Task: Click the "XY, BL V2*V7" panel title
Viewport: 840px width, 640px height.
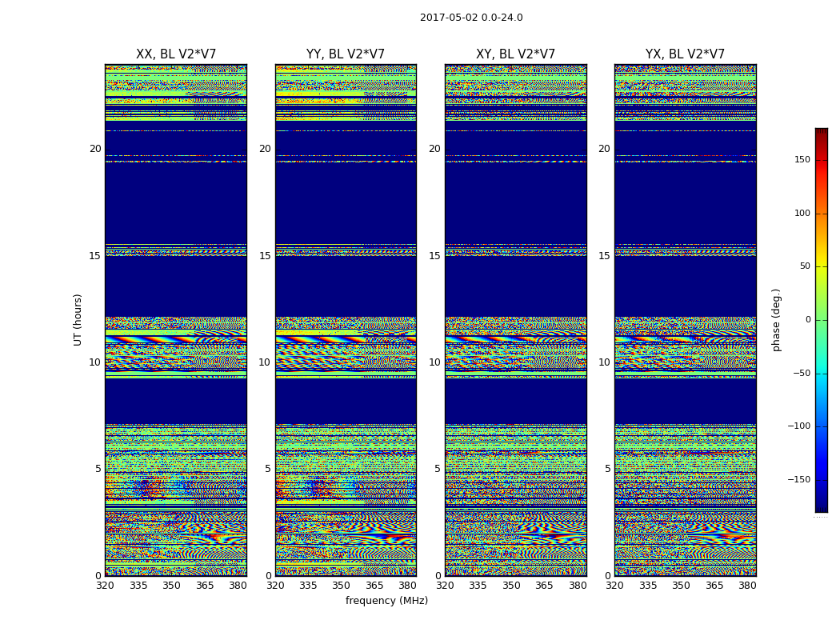Action: (515, 54)
